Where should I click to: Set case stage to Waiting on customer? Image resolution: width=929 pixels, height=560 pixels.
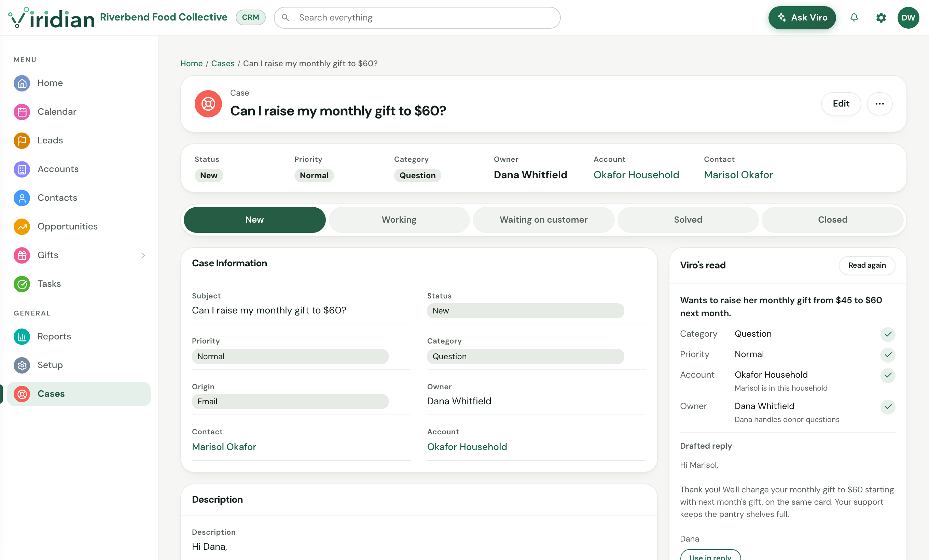click(x=543, y=220)
